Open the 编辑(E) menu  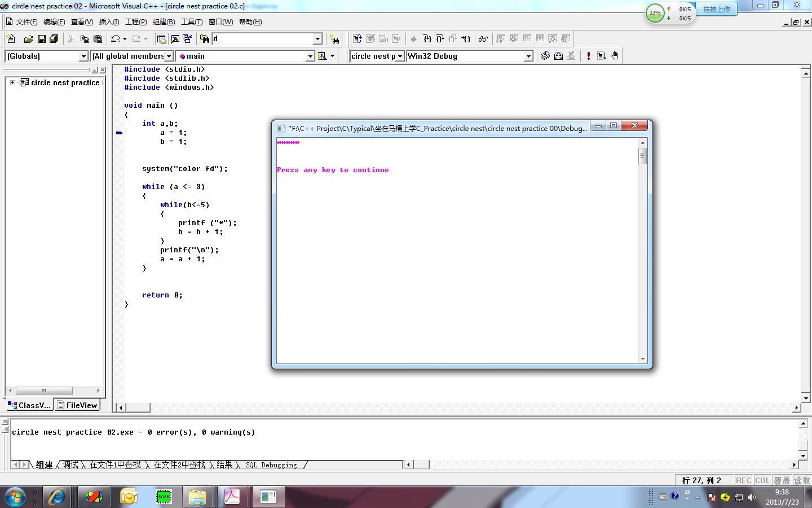click(54, 22)
